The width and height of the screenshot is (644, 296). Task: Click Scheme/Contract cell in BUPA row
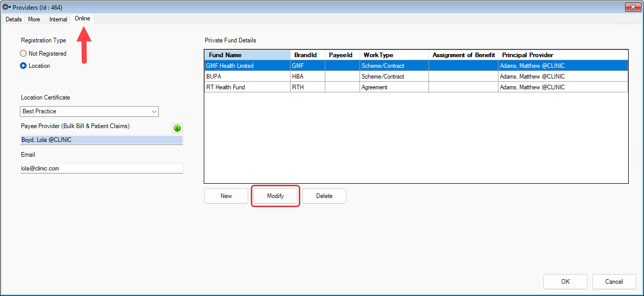click(x=394, y=77)
